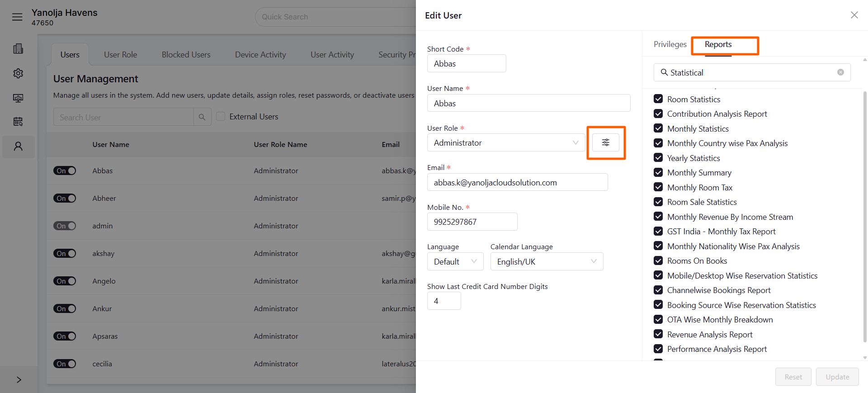Uncheck Monthly Nationality Wise Pax Analysis

coord(658,246)
